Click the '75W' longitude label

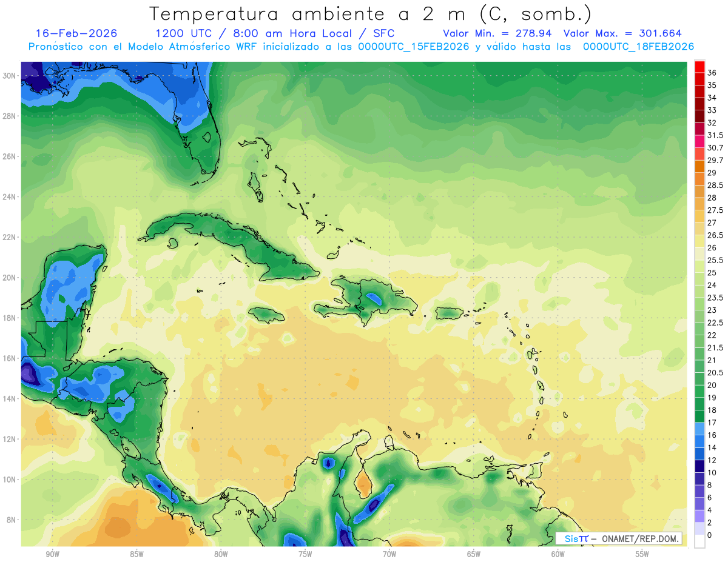[305, 554]
